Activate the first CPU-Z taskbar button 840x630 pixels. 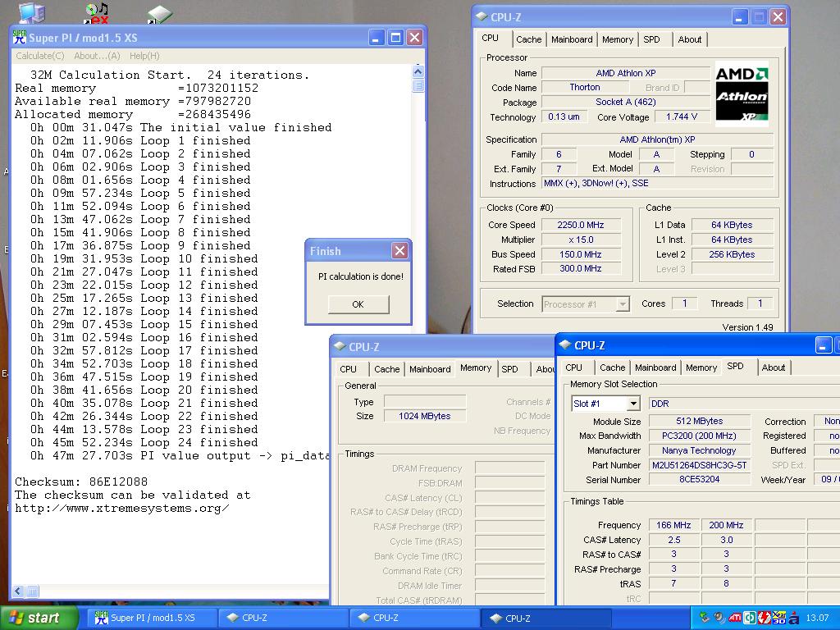284,618
